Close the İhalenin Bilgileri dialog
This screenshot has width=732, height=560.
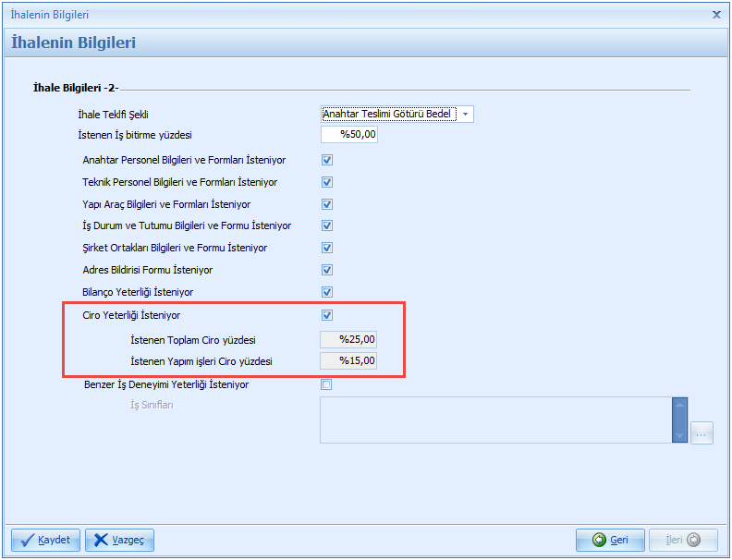coord(717,15)
